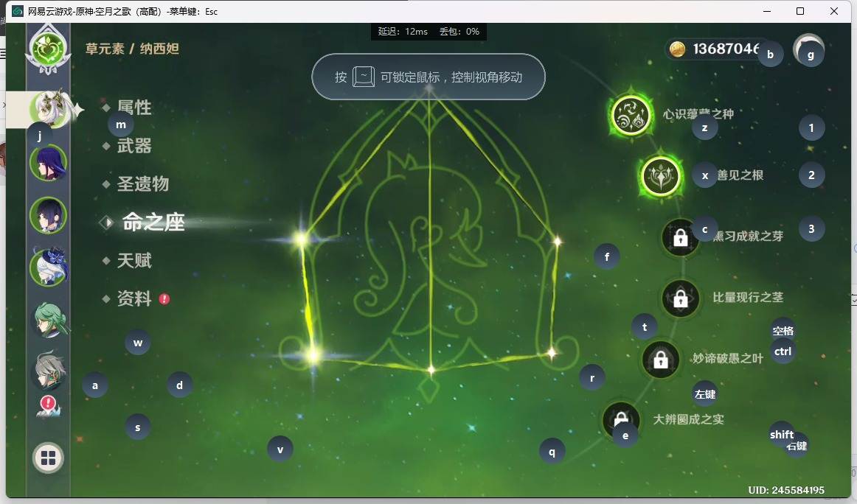Click the Dendro element emblem icon
This screenshot has width=857, height=504.
tap(49, 50)
